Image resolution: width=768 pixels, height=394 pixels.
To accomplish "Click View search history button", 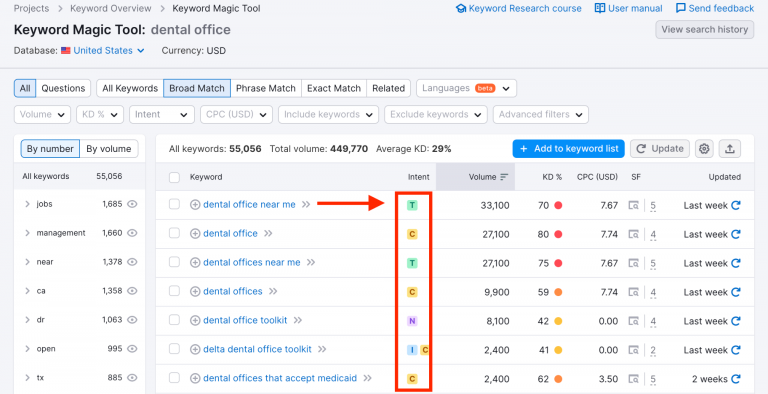I will click(704, 29).
